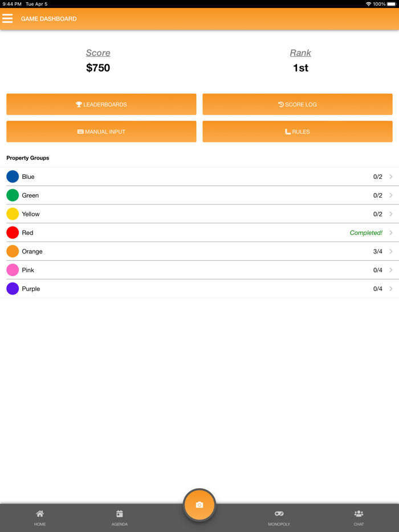Open the hamburger menu
This screenshot has height=532, width=399.
tap(7, 19)
